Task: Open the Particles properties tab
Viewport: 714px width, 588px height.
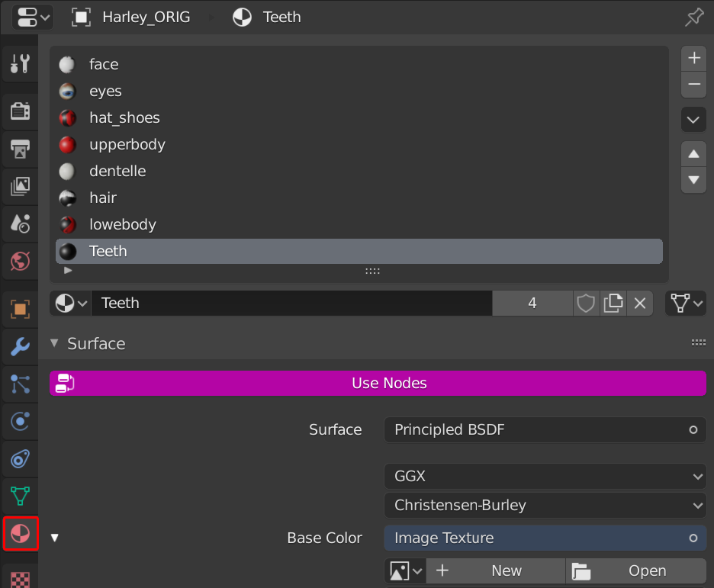Action: (21, 384)
